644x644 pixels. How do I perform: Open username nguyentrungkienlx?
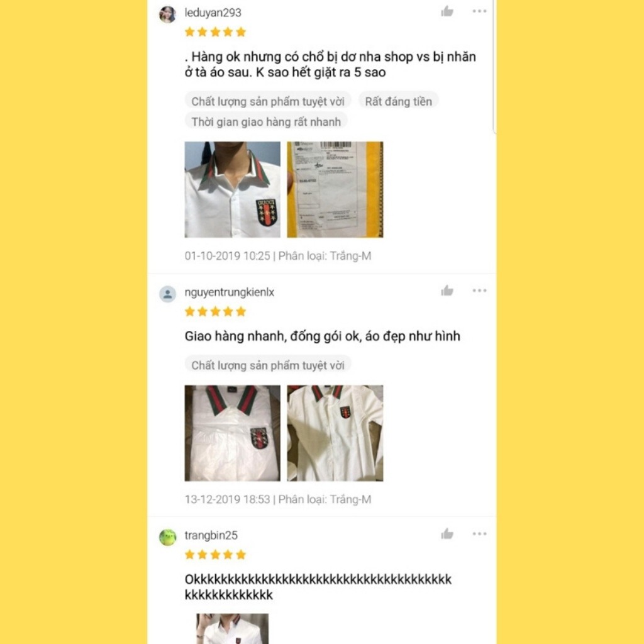click(229, 292)
